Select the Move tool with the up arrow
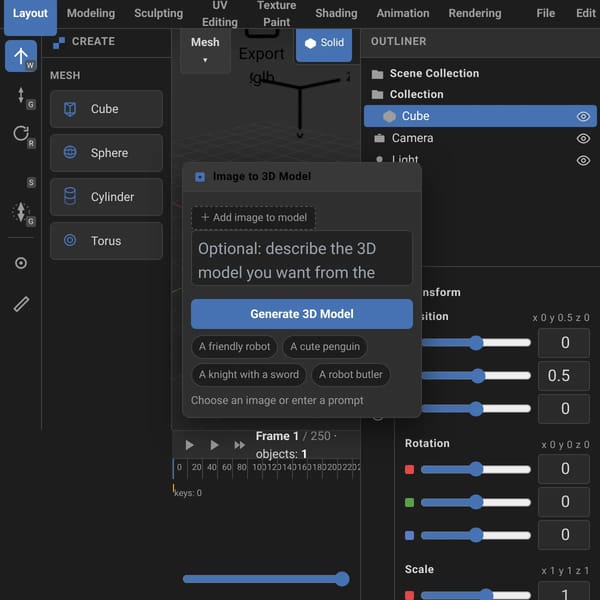The height and width of the screenshot is (600, 600). pyautogui.click(x=21, y=56)
